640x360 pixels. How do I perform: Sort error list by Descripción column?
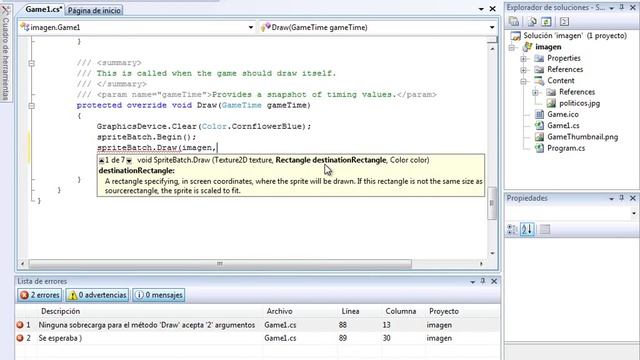point(60,311)
